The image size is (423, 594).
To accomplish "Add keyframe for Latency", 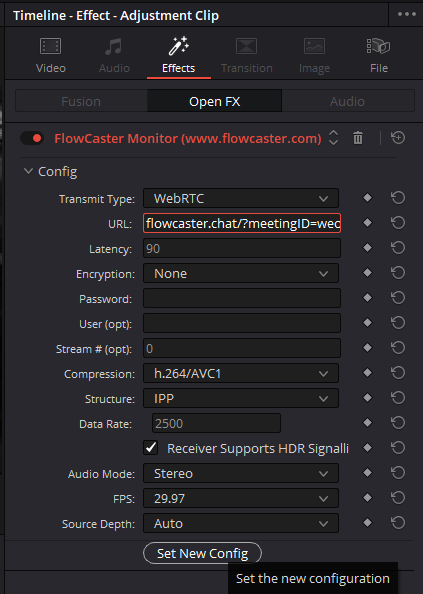I will click(x=367, y=248).
